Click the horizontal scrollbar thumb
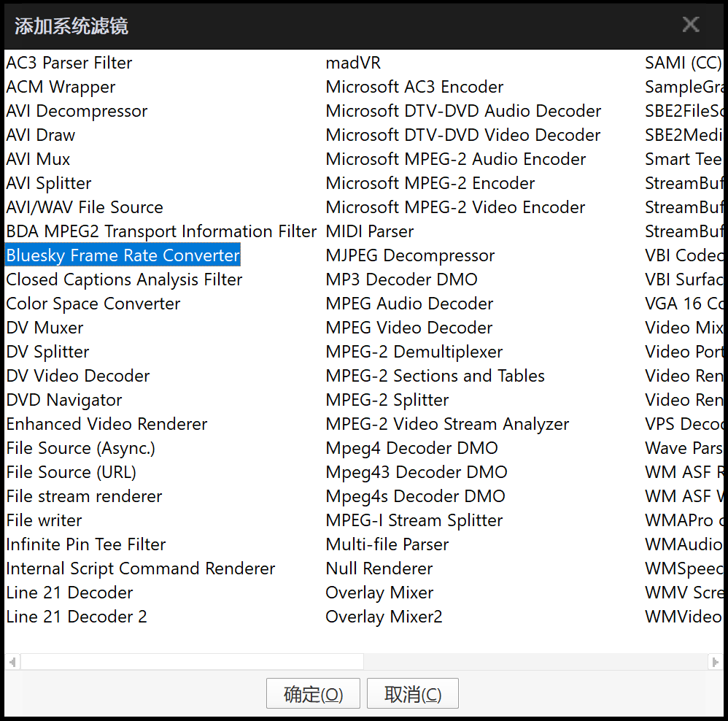The width and height of the screenshot is (728, 721). (192, 662)
